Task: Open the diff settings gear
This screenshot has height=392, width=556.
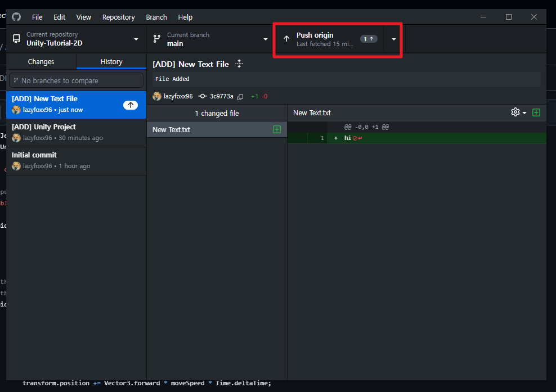Action: (x=518, y=112)
